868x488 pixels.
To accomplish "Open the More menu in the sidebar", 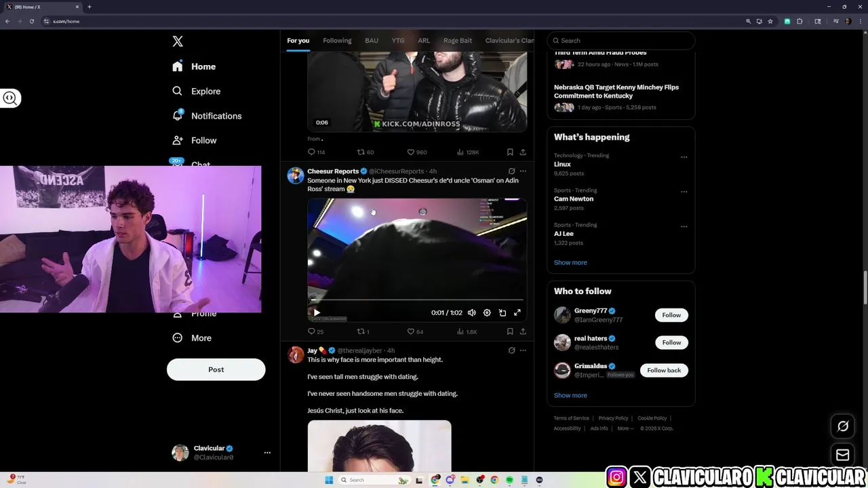I will tap(192, 338).
